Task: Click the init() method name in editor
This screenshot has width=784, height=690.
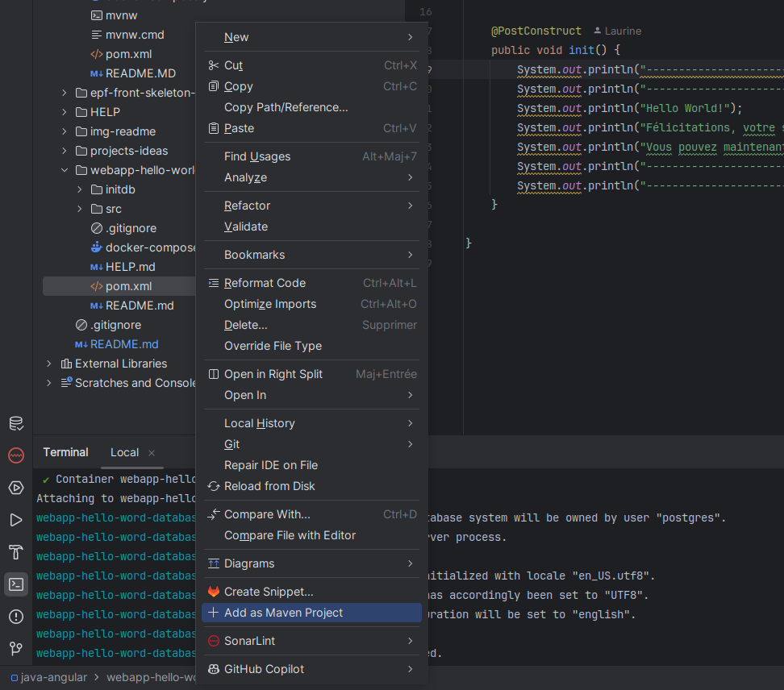Action: point(581,50)
